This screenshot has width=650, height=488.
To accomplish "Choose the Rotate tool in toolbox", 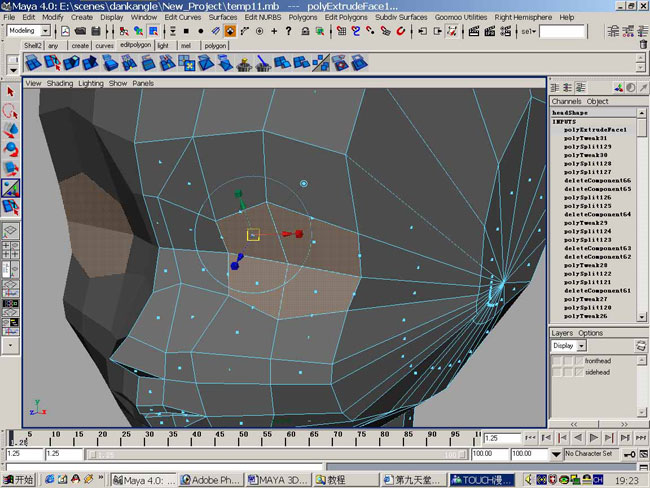I will pos(10,149).
